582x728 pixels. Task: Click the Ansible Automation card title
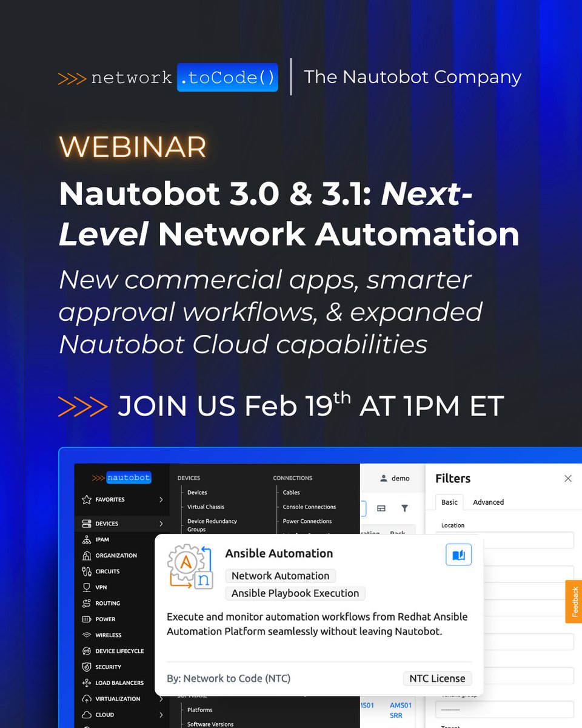(279, 553)
